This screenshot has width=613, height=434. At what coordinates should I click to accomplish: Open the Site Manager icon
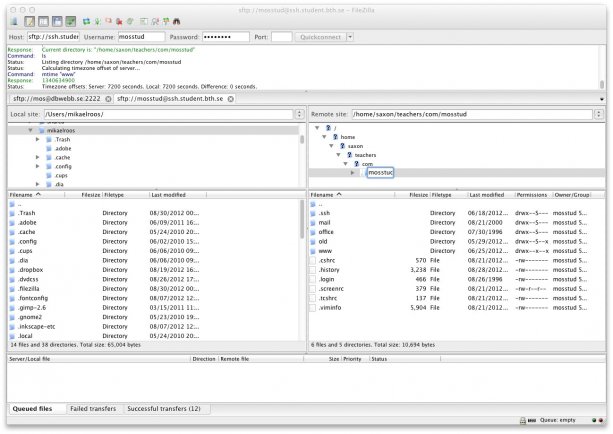tap(14, 22)
